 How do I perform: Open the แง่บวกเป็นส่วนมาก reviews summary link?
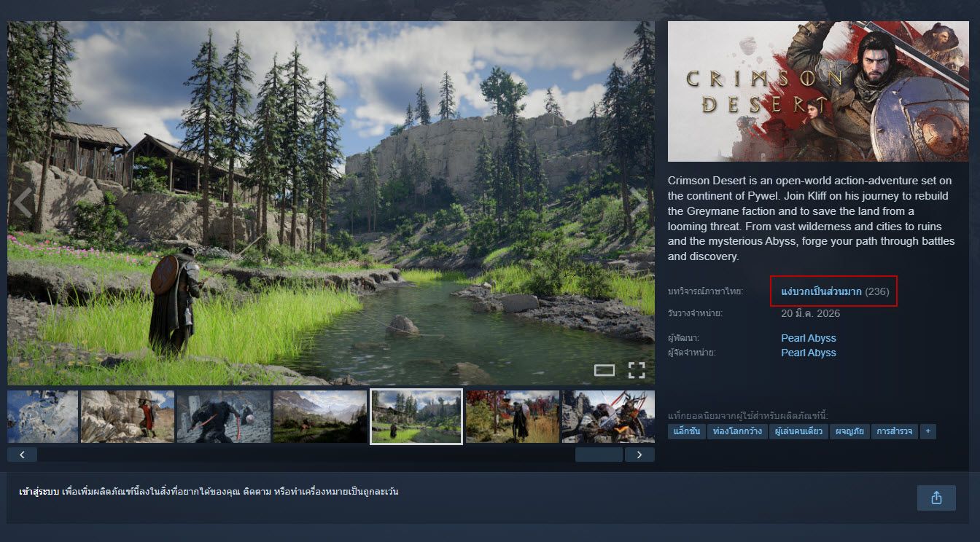(x=821, y=291)
